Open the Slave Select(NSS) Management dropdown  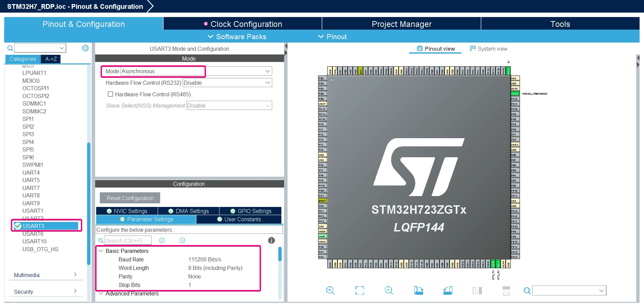(267, 106)
